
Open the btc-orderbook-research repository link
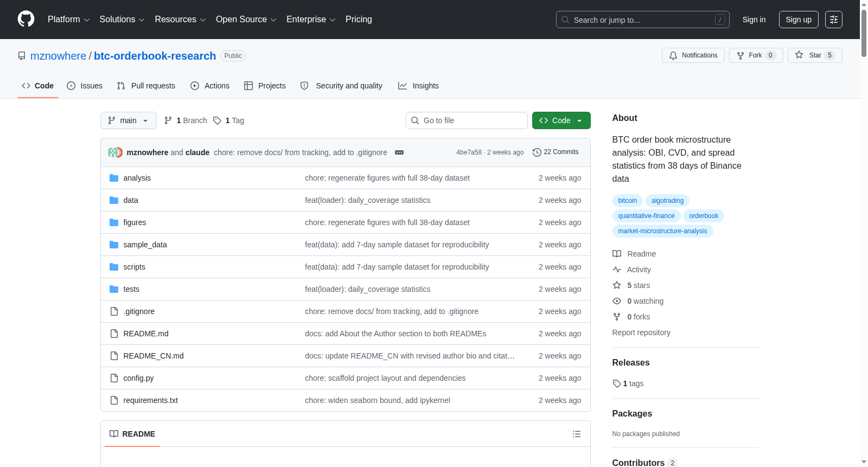click(x=155, y=56)
